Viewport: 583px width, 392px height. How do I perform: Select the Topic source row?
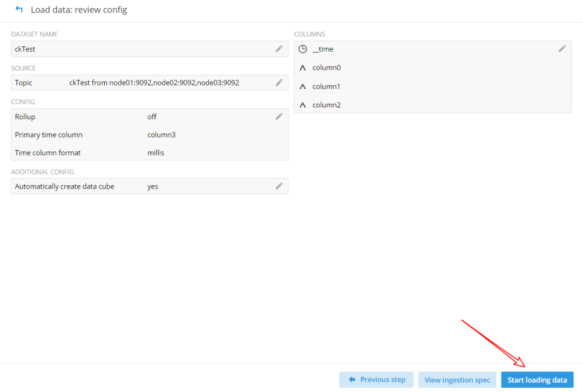coord(140,83)
